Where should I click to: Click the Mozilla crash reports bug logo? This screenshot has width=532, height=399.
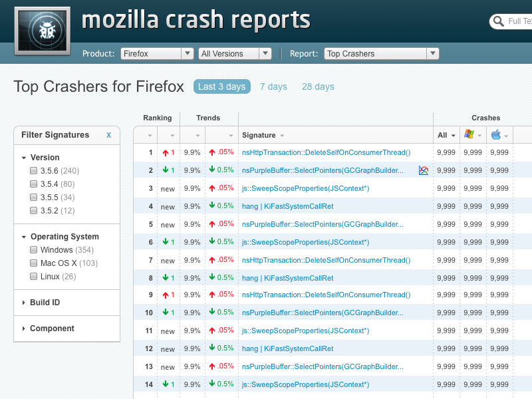tap(43, 31)
